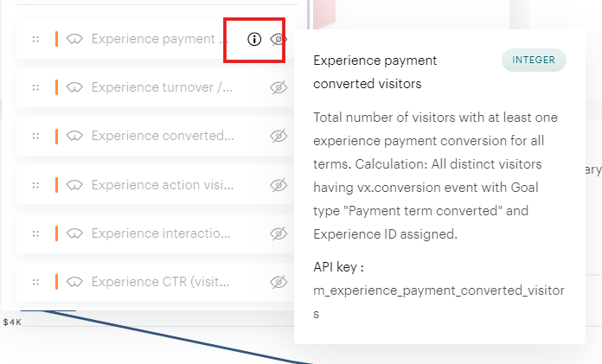Select the Experience payment metric label
The image size is (602, 364).
153,39
